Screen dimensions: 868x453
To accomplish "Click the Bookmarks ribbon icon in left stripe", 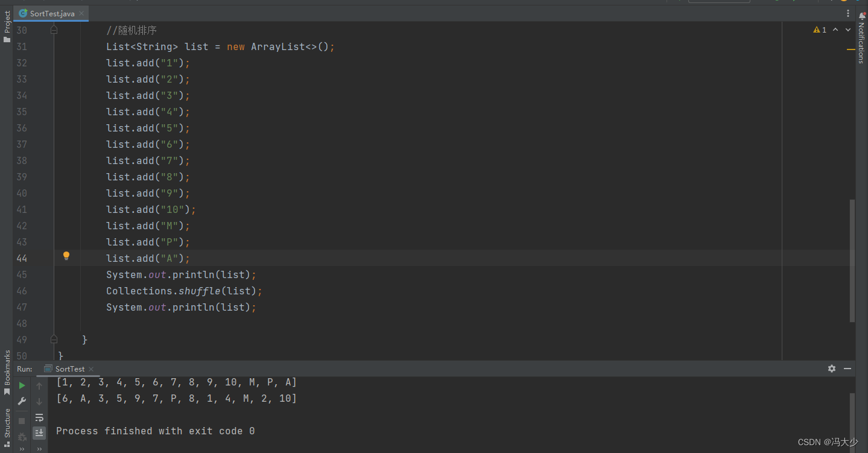I will coord(7,391).
